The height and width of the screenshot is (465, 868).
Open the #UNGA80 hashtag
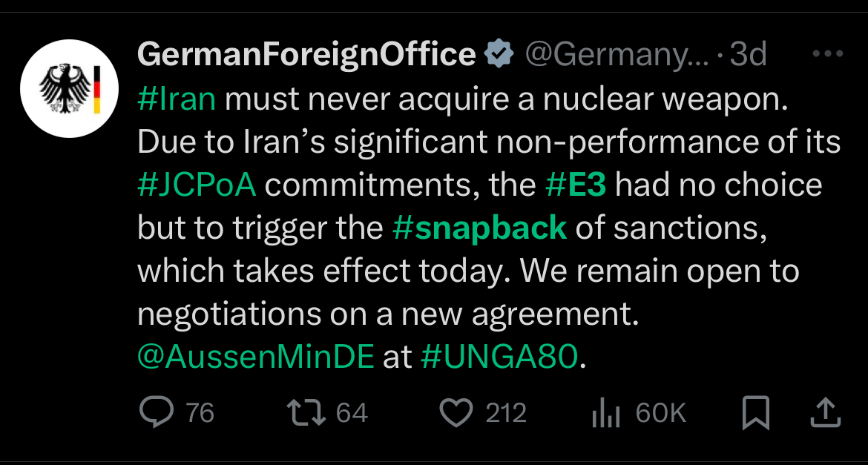point(499,357)
